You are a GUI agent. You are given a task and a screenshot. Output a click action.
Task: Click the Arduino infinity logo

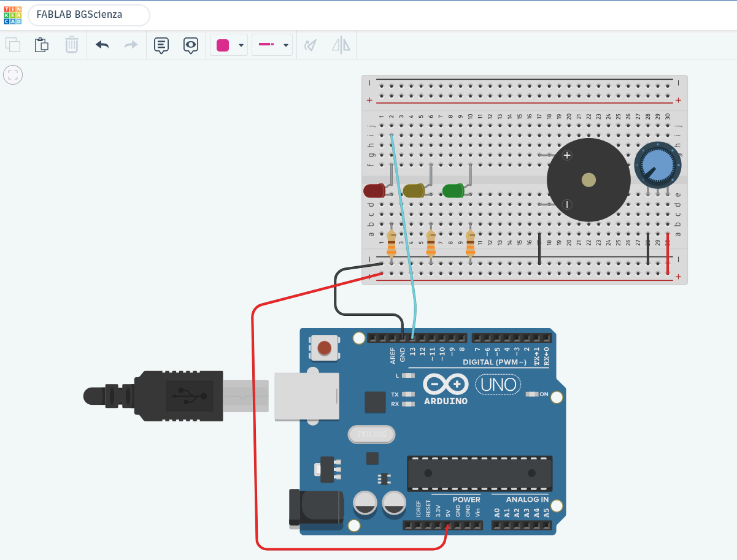point(446,385)
